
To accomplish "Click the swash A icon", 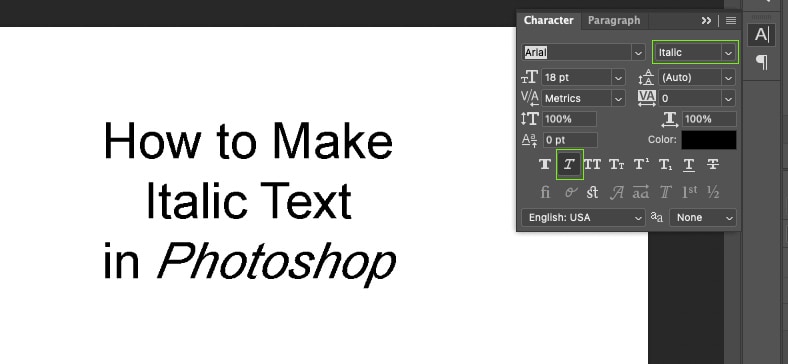I will pyautogui.click(x=617, y=192).
